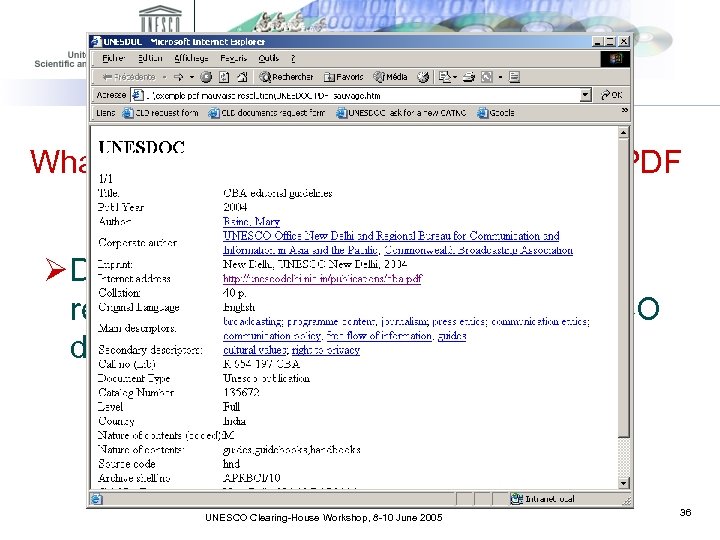Image resolution: width=720 pixels, height=540 pixels.
Task: Follow the guides descriptor link
Action: pos(452,336)
